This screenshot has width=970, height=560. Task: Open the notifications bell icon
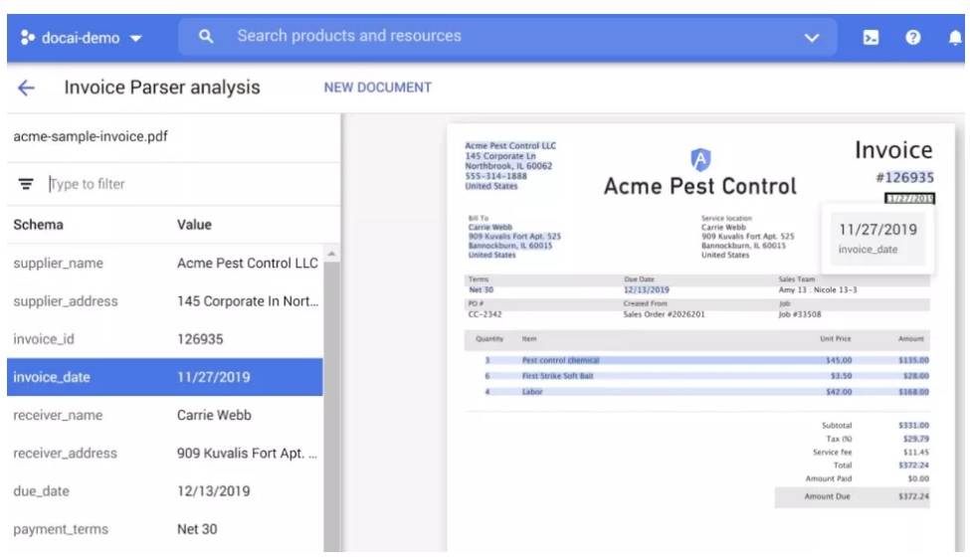point(954,38)
